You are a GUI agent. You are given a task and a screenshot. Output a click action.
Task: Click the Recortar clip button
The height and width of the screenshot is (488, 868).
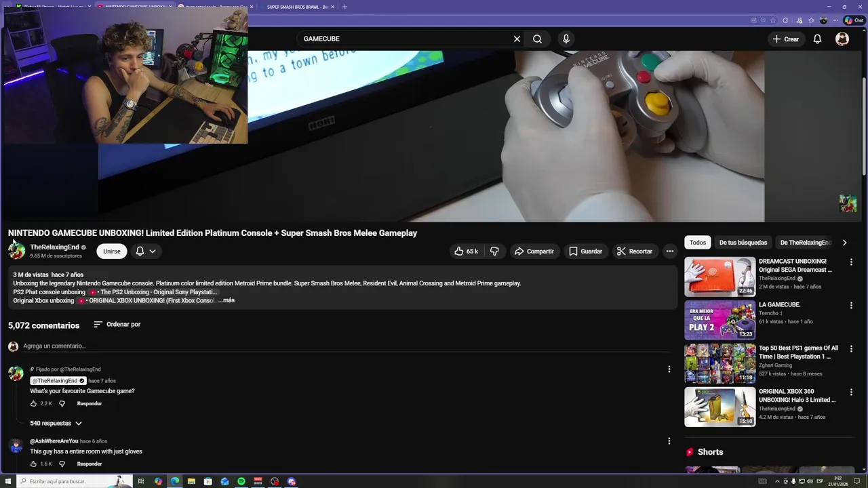(x=634, y=251)
